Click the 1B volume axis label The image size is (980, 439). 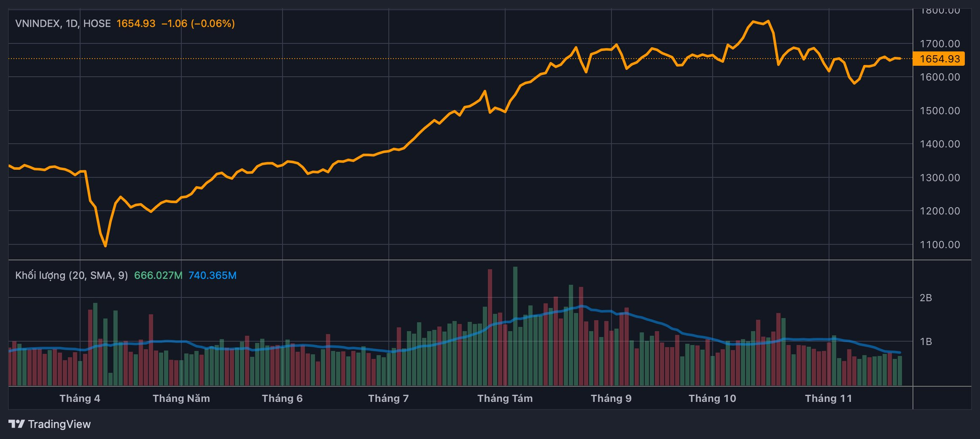pos(925,342)
